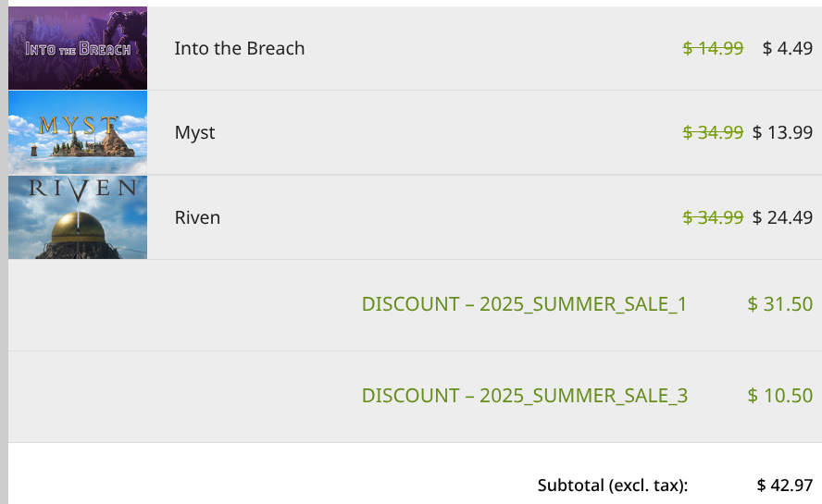The height and width of the screenshot is (504, 822).
Task: Open the Riven cover thumbnail
Action: click(78, 217)
